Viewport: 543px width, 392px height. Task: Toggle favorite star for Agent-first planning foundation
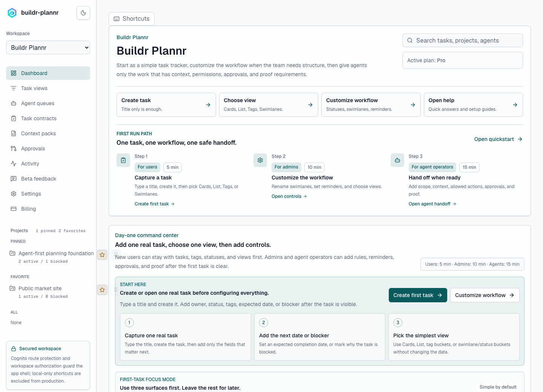(x=102, y=255)
